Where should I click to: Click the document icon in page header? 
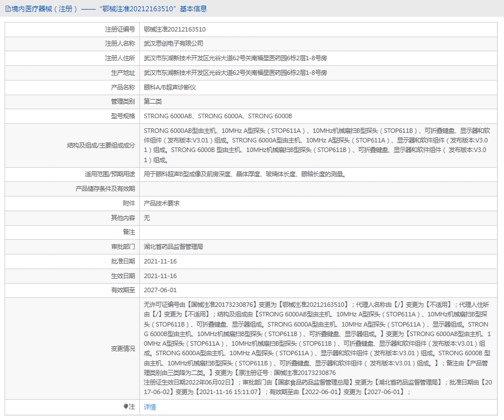pyautogui.click(x=8, y=9)
